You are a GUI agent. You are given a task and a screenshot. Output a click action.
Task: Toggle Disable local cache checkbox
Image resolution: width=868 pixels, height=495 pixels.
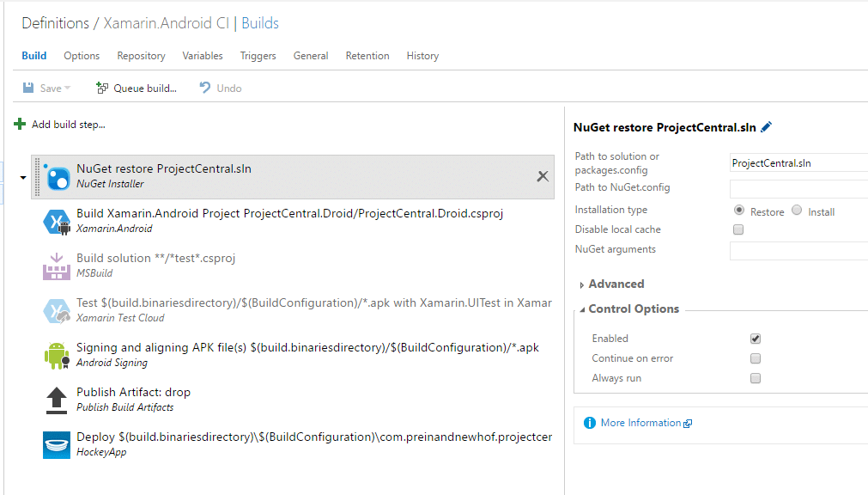click(x=738, y=229)
